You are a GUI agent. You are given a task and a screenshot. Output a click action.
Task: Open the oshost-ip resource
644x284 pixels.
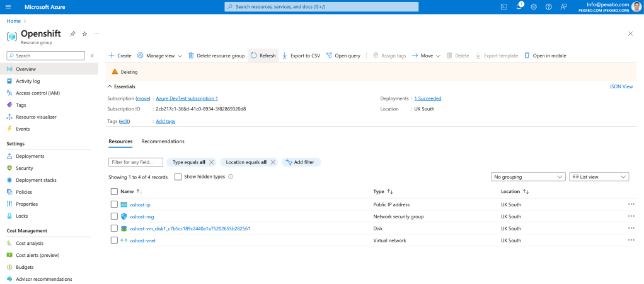point(140,204)
